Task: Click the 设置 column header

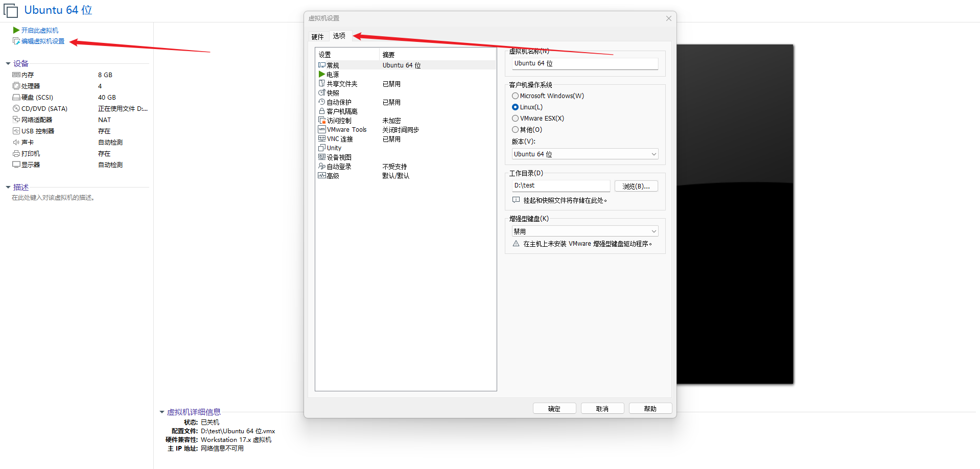Action: [347, 55]
